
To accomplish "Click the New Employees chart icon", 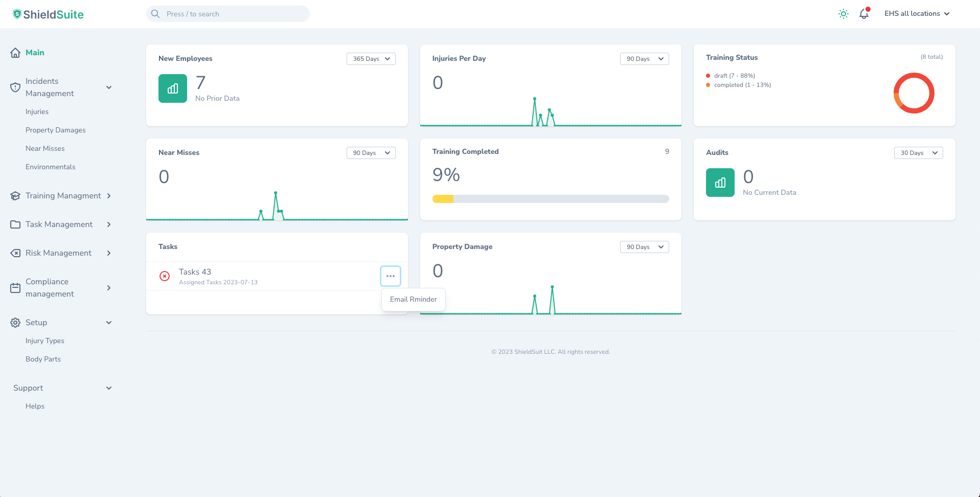I will (173, 88).
